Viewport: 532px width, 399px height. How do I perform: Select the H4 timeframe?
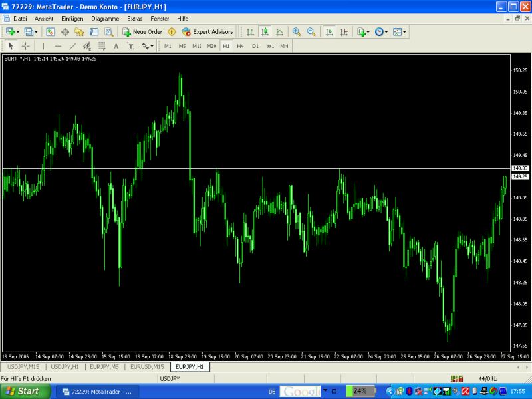240,46
